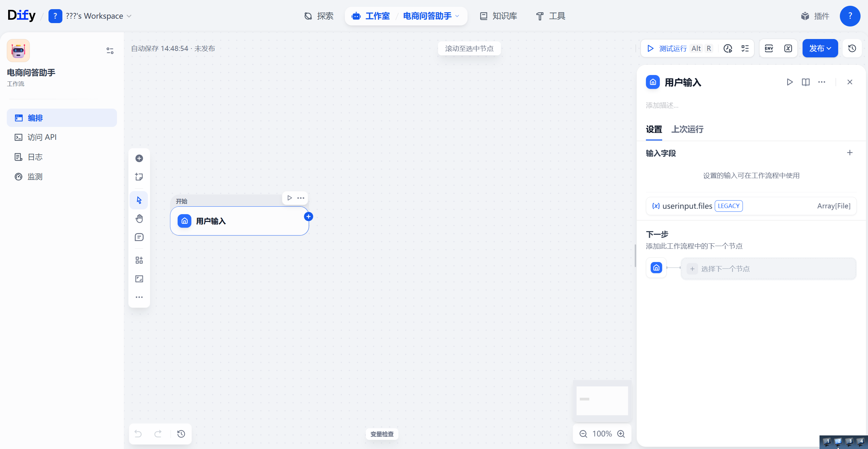The image size is (868, 449).
Task: Click the add node plus icon
Action: (139, 158)
